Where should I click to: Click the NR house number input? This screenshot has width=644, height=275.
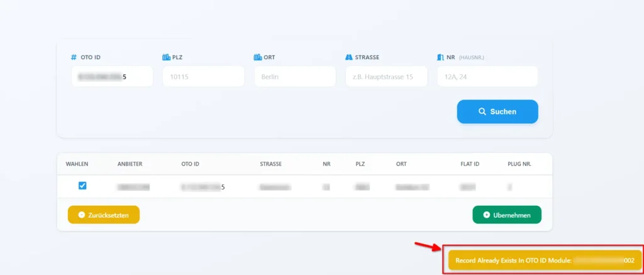tap(487, 76)
